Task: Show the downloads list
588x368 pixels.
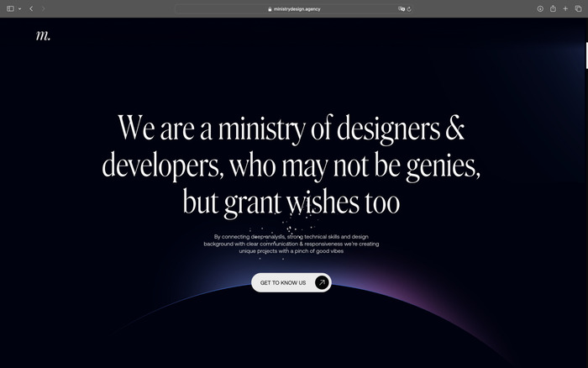Action: (540, 8)
